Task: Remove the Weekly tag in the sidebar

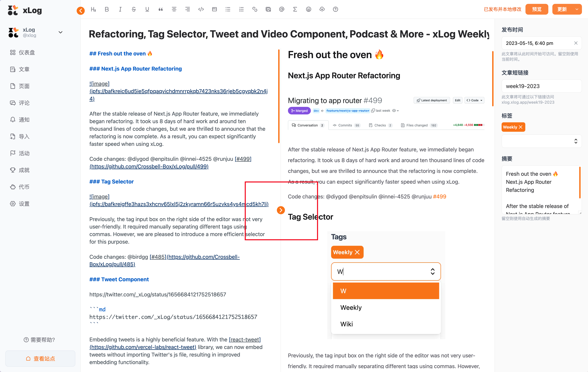Action: pos(521,127)
